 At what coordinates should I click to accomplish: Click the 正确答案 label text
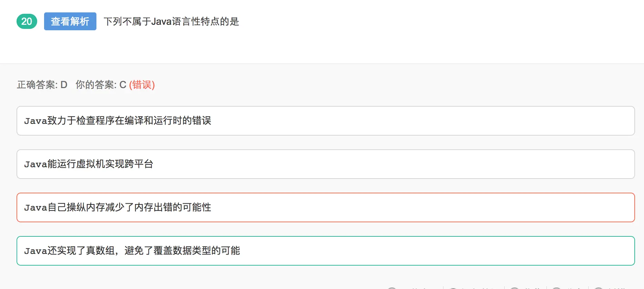(37, 85)
